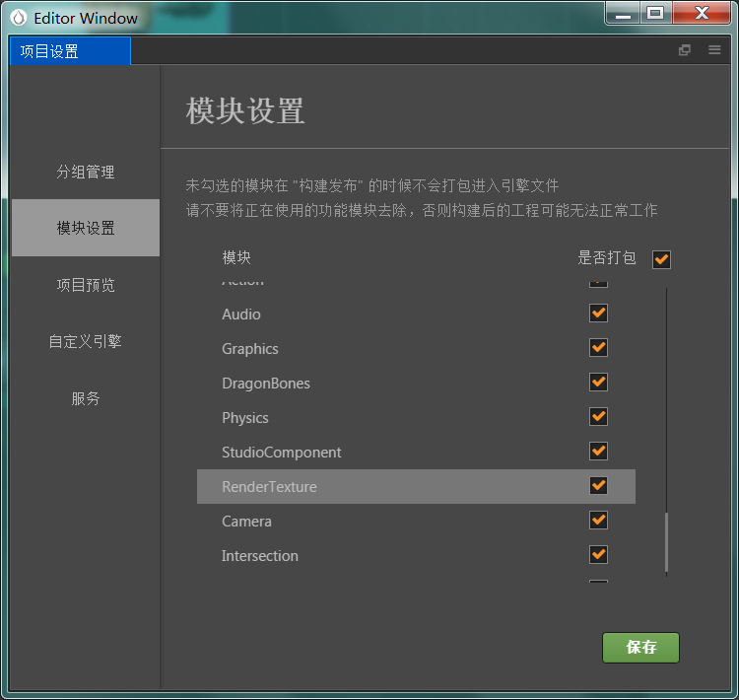Click the Physics module label
This screenshot has height=700, width=739.
point(245,418)
